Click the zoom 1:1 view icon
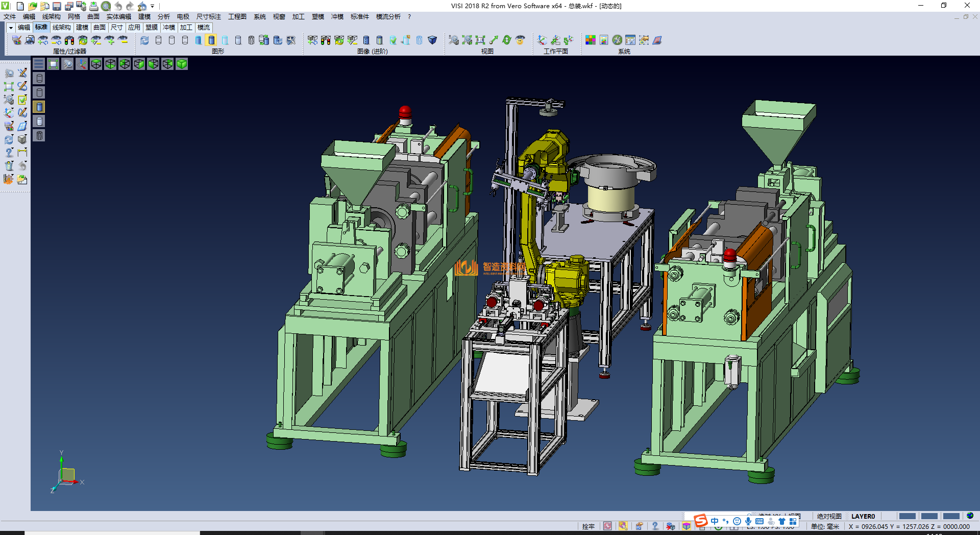This screenshot has height=535, width=980. (x=480, y=40)
